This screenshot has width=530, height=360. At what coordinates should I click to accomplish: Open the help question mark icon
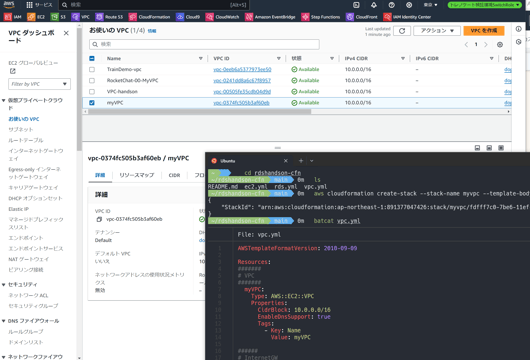pos(391,5)
